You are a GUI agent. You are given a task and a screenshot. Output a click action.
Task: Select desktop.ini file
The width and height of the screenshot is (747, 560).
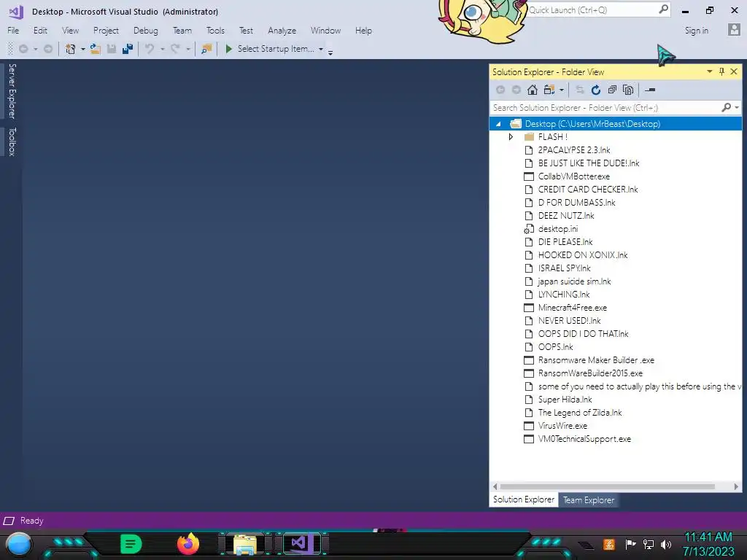click(558, 229)
